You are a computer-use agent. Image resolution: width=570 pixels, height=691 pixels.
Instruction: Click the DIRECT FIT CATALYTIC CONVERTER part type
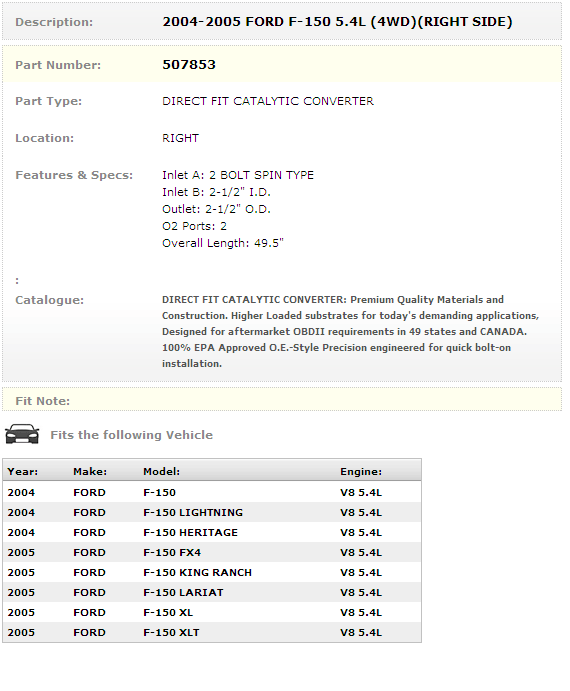[x=268, y=101]
